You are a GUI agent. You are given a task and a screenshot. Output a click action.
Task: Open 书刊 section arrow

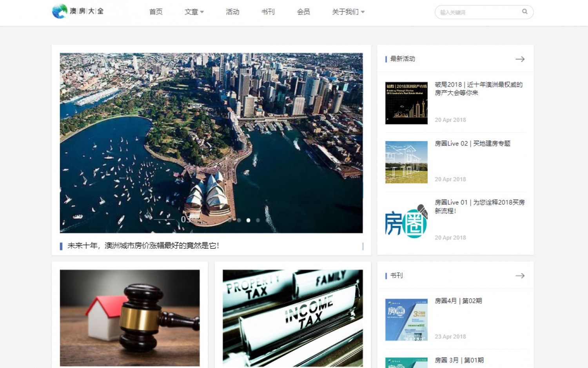520,276
